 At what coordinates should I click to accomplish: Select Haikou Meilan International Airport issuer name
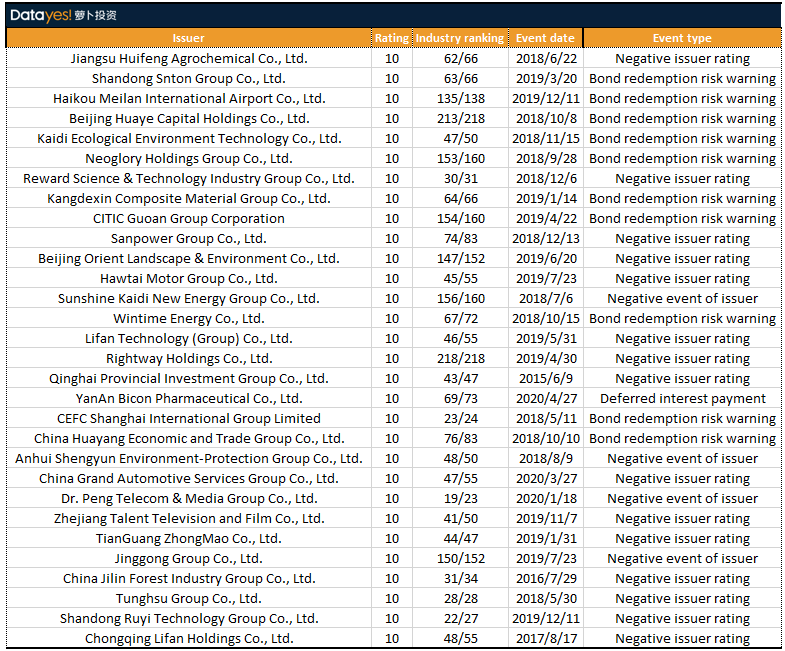[x=188, y=99]
